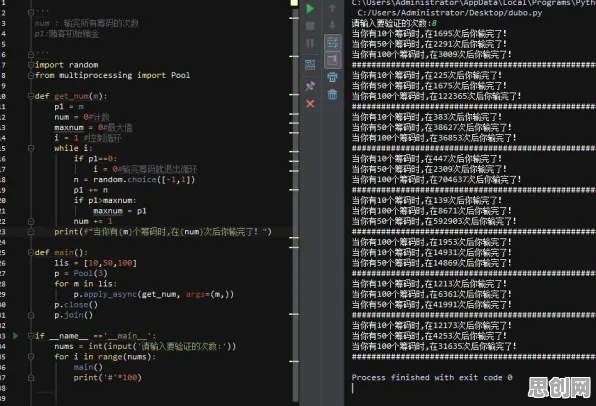Click the 'main()' call inside the for loop
Image resolution: width=596 pixels, height=406 pixels.
point(88,367)
